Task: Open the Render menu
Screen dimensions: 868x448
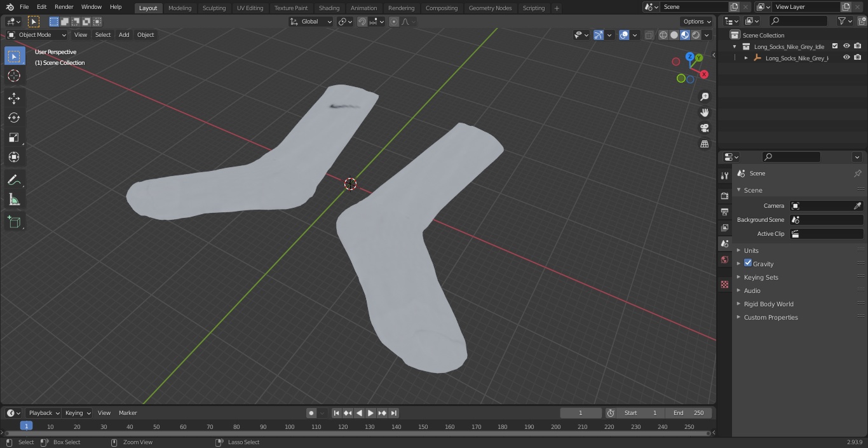Action: 64,7
